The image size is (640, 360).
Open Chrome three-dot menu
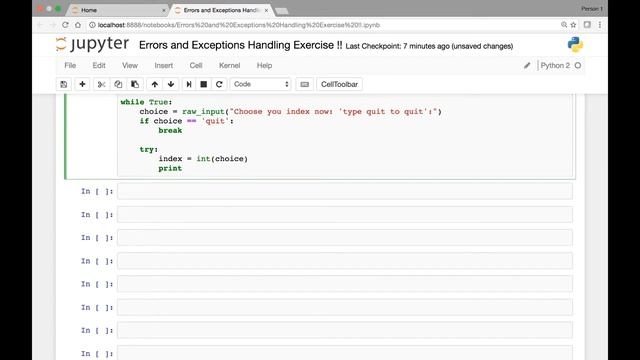click(x=600, y=25)
